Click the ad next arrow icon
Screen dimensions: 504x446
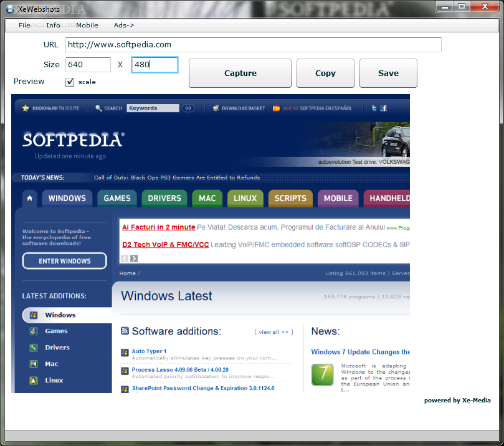[x=134, y=259]
